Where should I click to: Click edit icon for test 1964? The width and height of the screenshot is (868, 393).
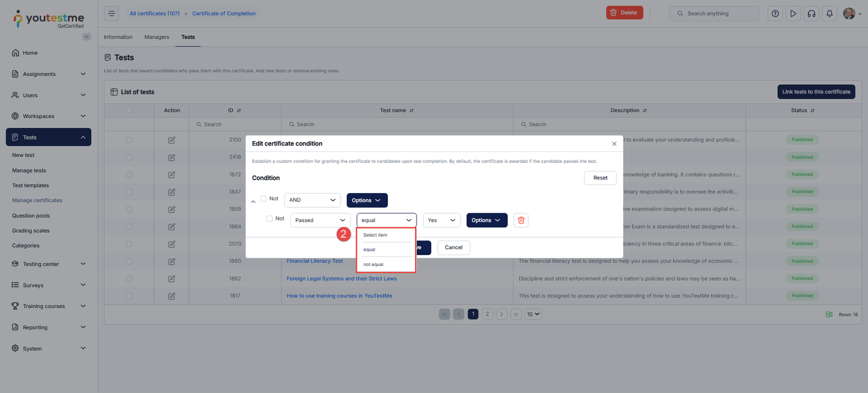point(171,227)
